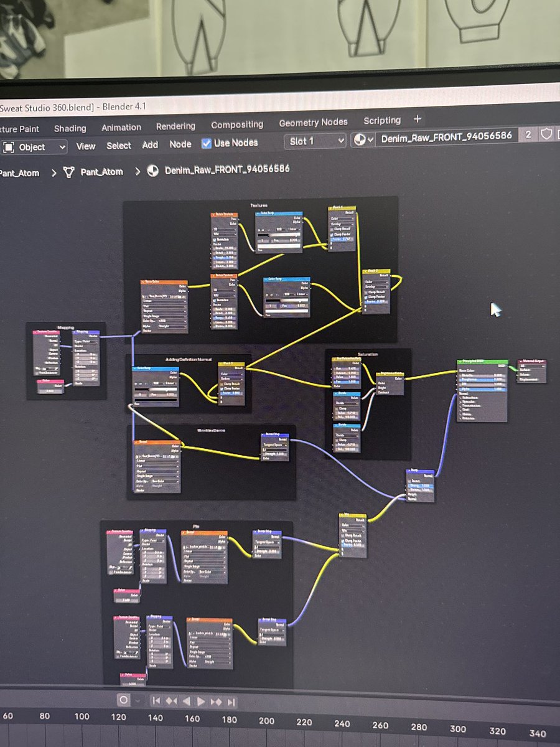Collapse the Material Output node via header arrow

[520, 362]
